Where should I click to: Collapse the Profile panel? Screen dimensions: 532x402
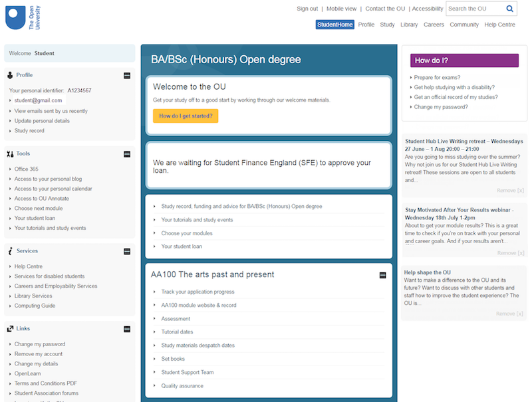coord(127,76)
